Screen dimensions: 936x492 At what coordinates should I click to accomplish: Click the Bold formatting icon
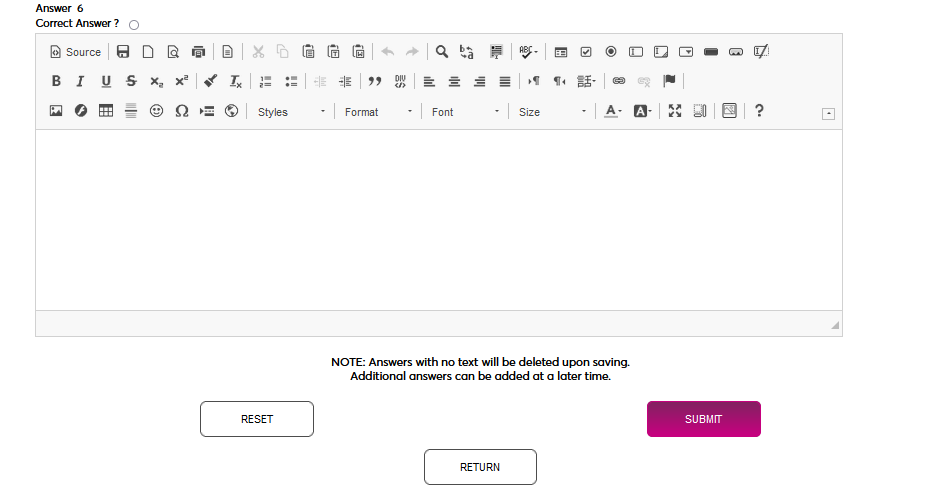tap(56, 81)
